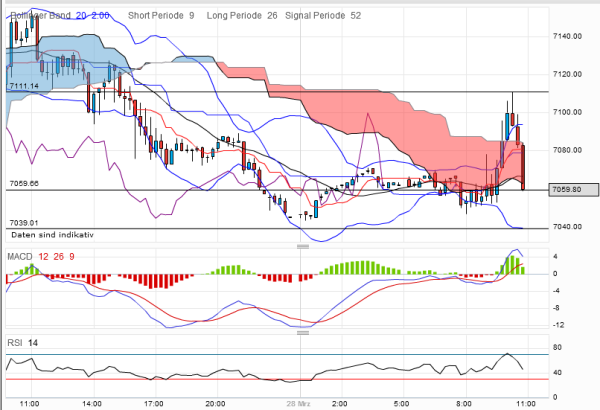Click the 'Daten sind indikativ' notice
The image size is (600, 410).
[52, 235]
